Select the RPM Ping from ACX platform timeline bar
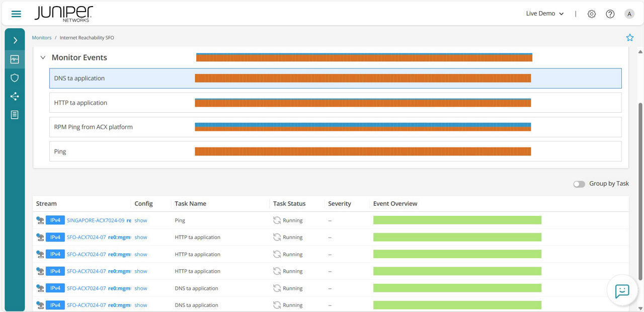 pos(363,127)
